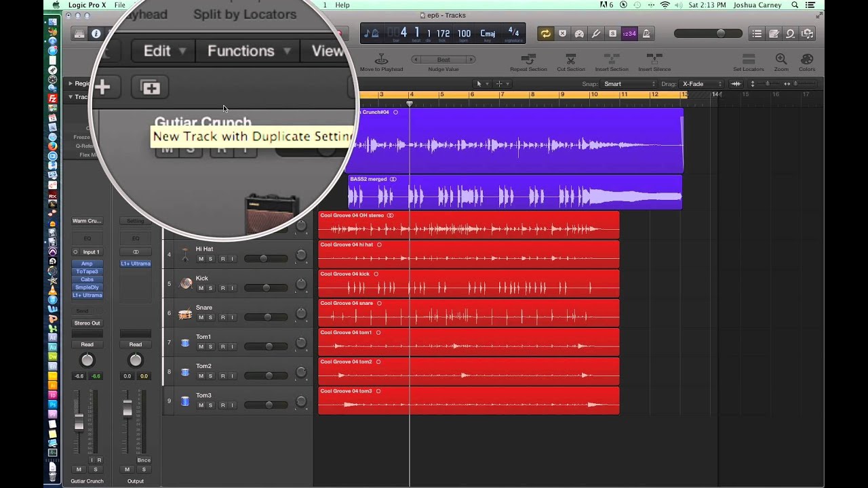This screenshot has width=868, height=488.
Task: Expand the Region inspector triangle
Action: [70, 84]
